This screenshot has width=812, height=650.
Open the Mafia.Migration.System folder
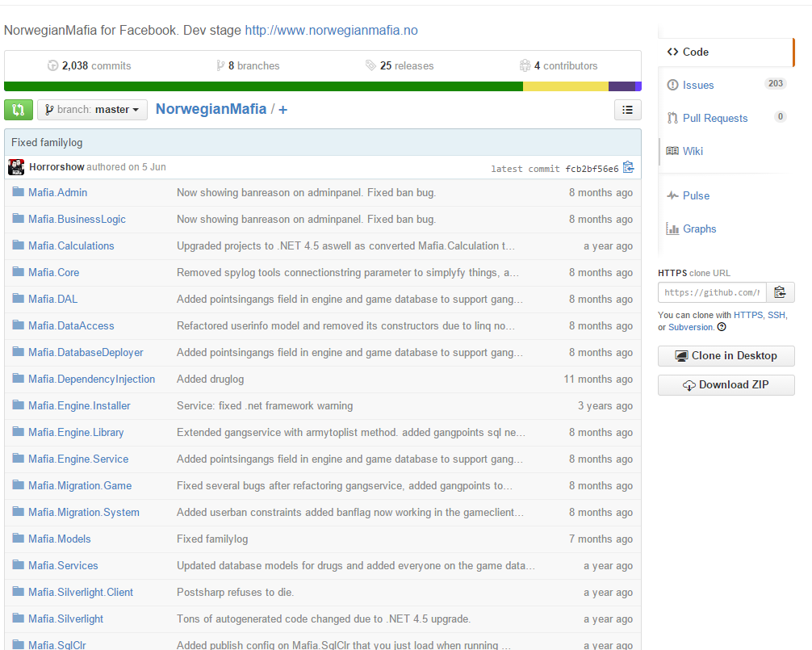tap(84, 513)
